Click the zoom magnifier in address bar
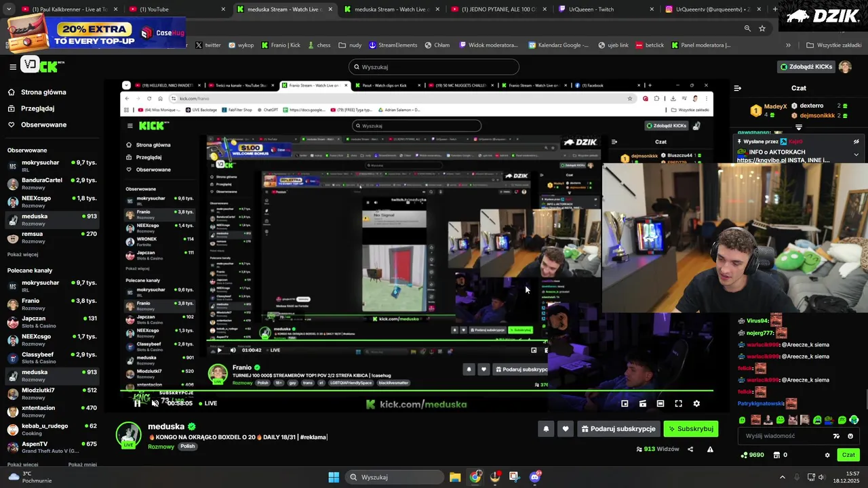This screenshot has width=868, height=488. 747,28
